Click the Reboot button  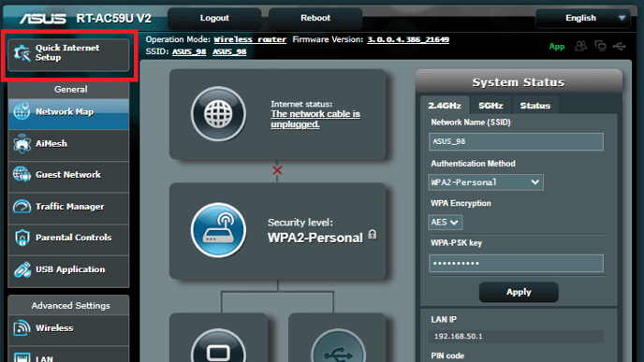coord(315,18)
